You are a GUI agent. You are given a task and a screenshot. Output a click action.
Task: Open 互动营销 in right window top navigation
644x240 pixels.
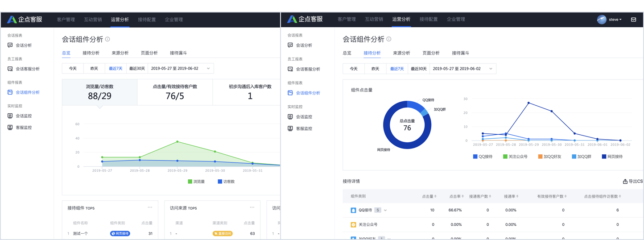374,19
